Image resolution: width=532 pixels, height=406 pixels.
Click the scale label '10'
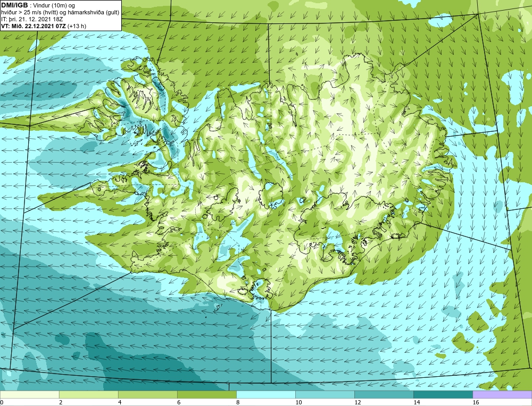(298, 402)
